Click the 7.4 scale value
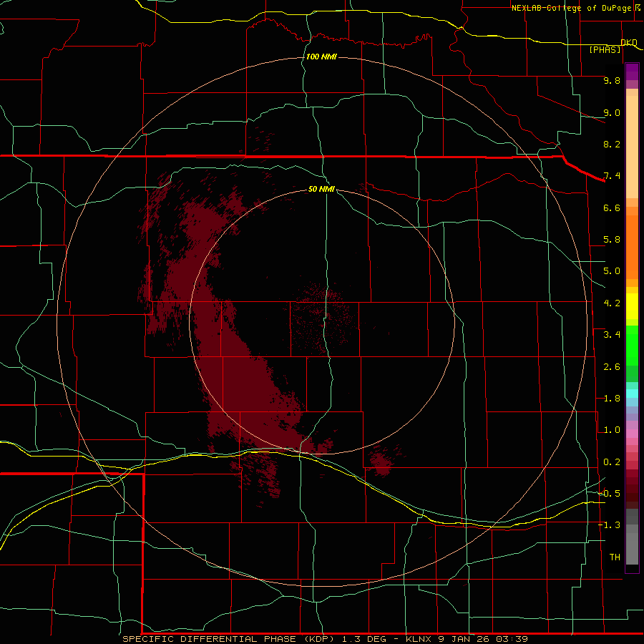644x644 pixels. point(612,176)
